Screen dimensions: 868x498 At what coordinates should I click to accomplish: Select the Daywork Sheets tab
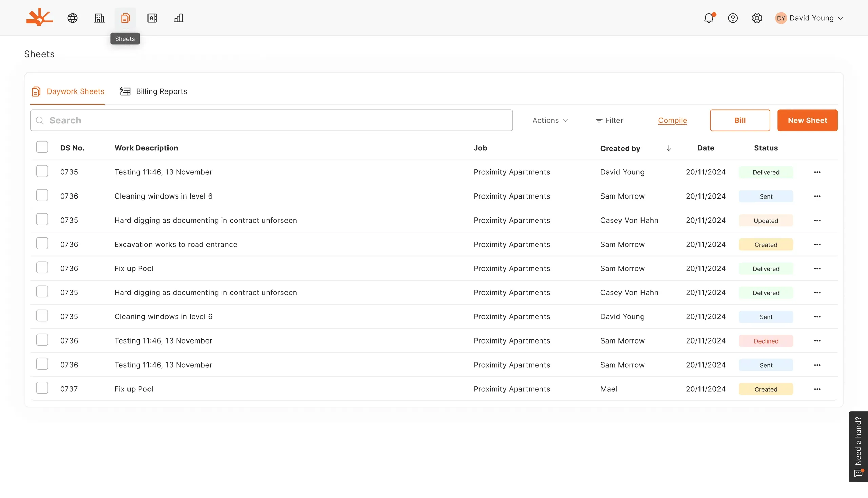tap(68, 91)
